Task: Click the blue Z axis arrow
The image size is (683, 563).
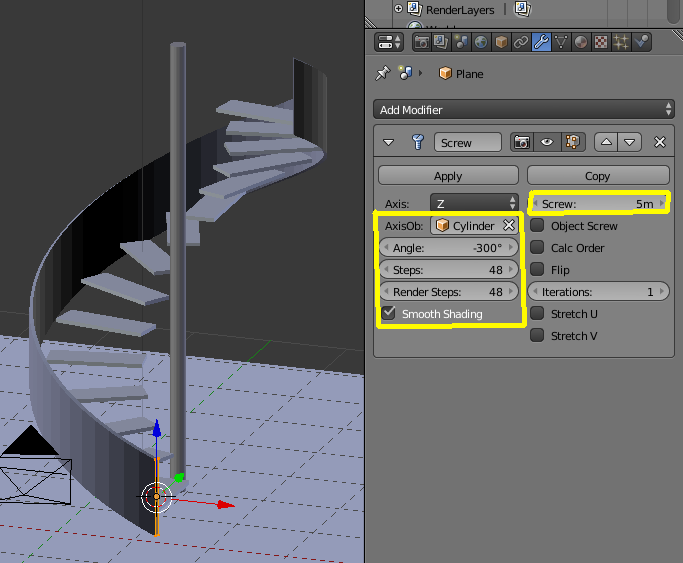Action: click(x=156, y=428)
